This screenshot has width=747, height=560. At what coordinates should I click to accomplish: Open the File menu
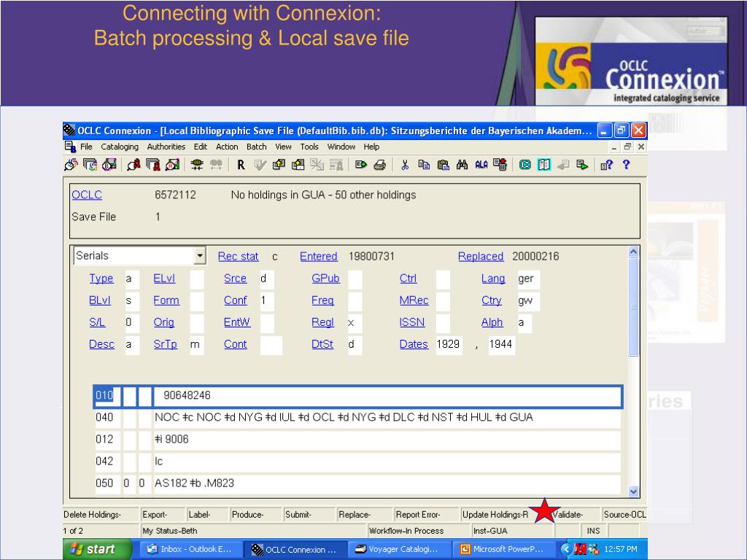(x=86, y=147)
